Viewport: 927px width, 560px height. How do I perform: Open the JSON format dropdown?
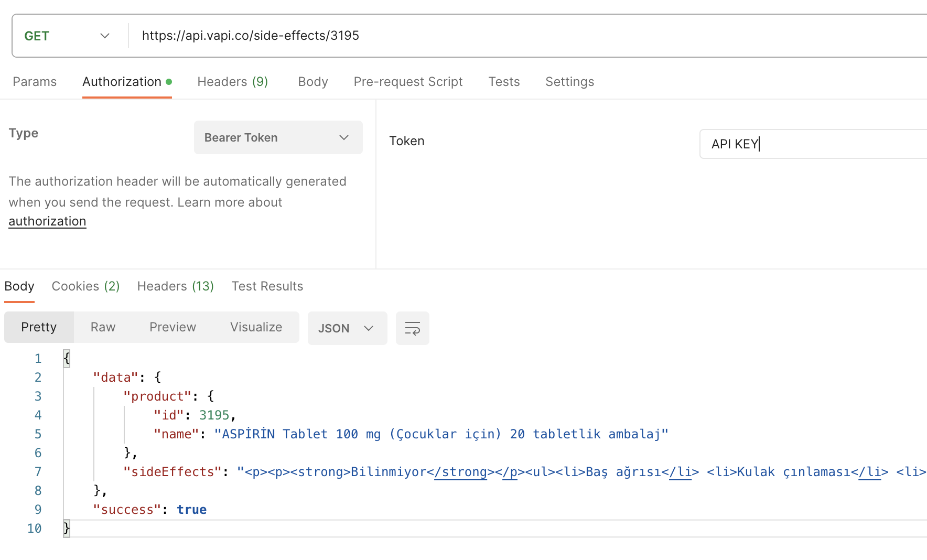click(x=347, y=328)
